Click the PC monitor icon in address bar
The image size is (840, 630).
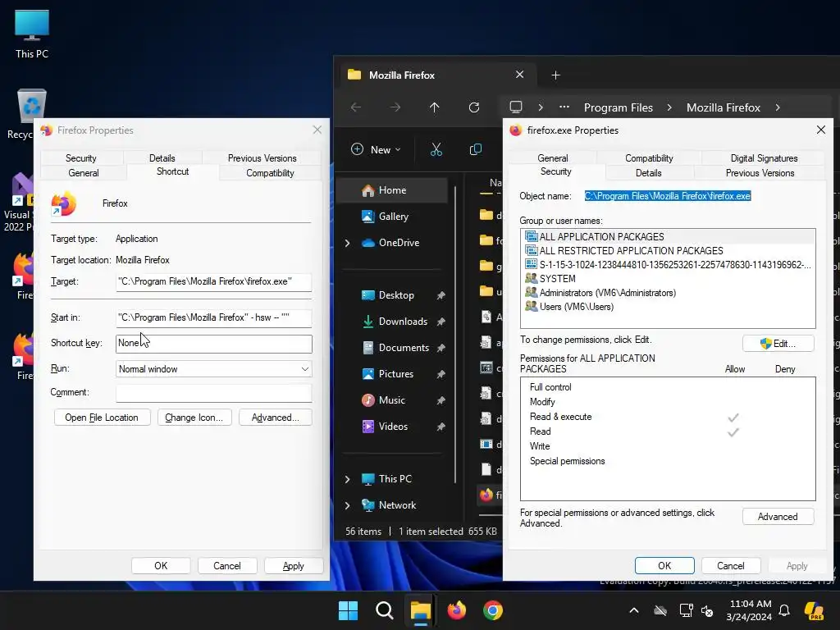516,107
